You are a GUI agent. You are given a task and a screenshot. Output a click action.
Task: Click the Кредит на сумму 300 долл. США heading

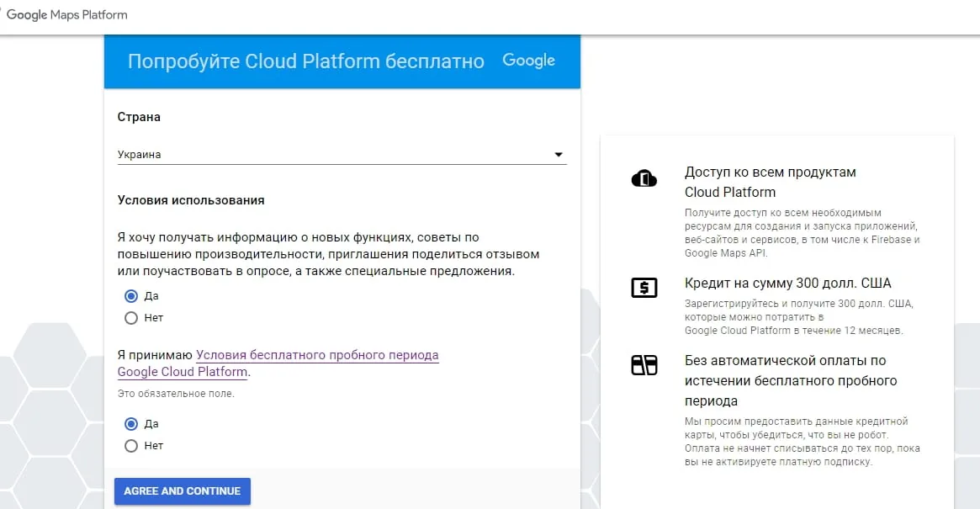pyautogui.click(x=787, y=284)
